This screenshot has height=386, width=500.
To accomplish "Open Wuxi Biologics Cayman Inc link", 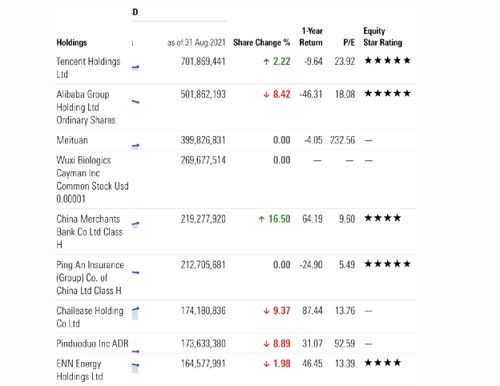I will click(x=92, y=179).
